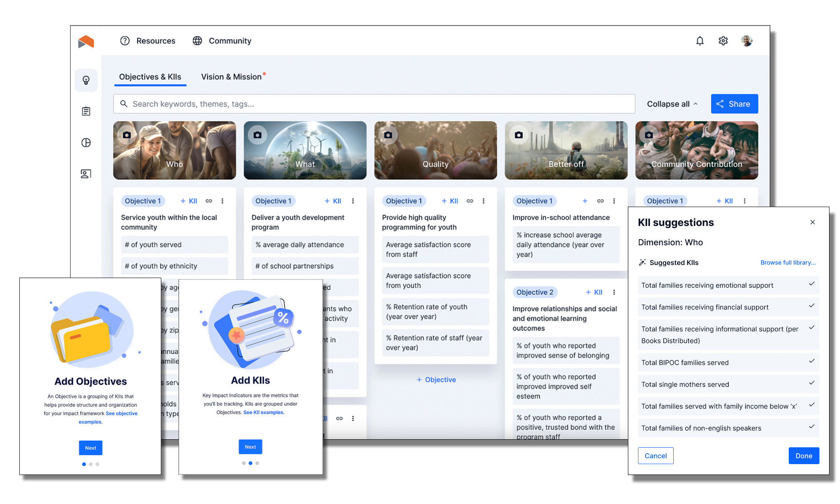Select the Objectives & KIIs tab
This screenshot has height=504, width=840.
(152, 76)
